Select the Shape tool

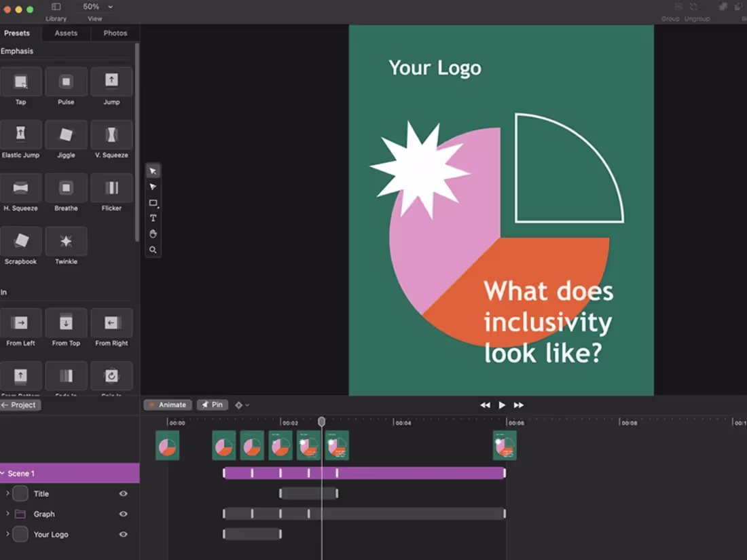[x=153, y=202]
